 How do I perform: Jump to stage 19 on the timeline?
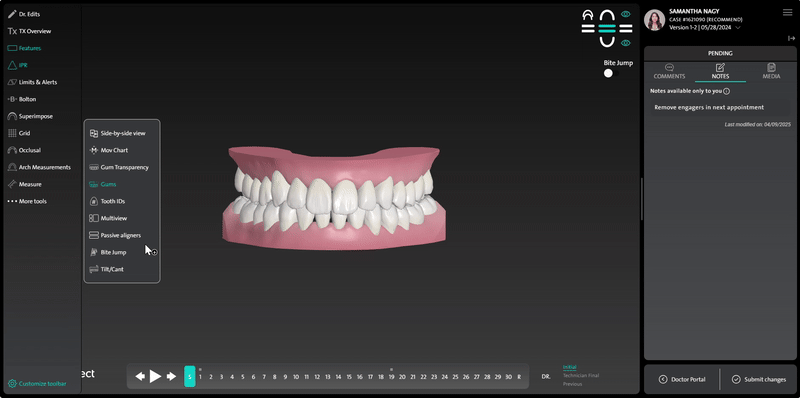click(391, 377)
